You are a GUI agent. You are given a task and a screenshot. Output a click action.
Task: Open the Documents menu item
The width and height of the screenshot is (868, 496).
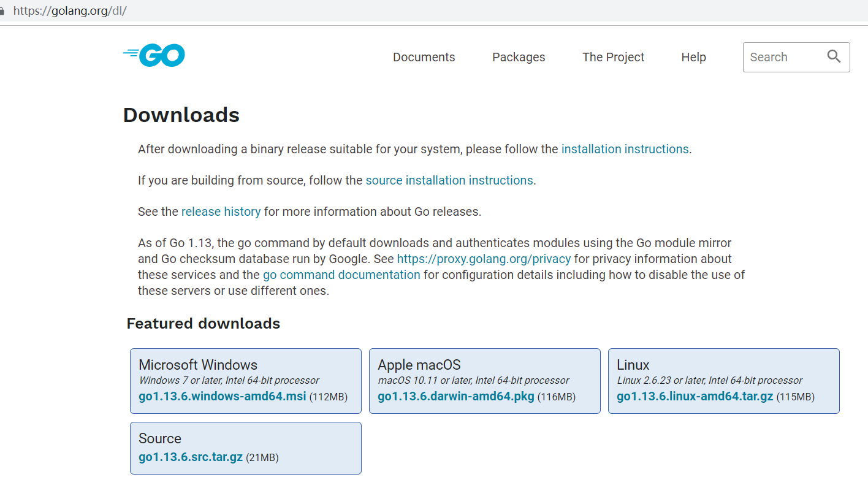pos(424,57)
